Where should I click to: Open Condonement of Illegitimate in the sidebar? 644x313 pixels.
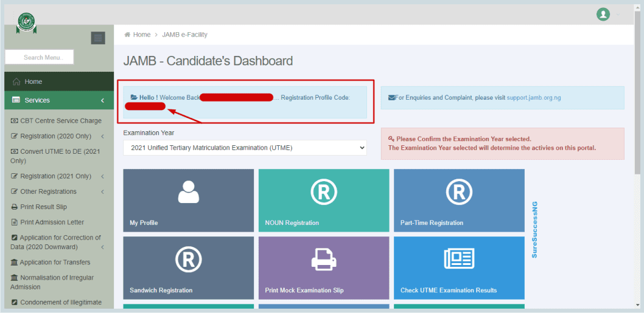61,302
